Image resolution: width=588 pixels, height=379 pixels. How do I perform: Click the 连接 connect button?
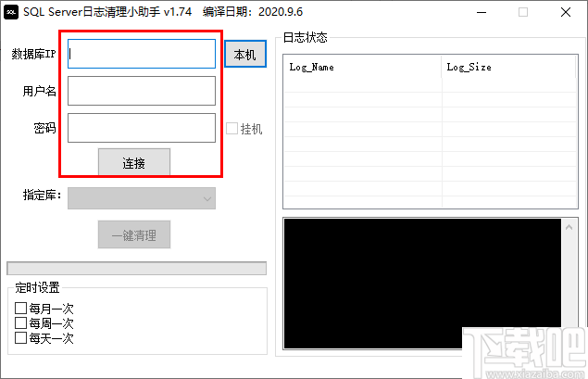pyautogui.click(x=134, y=162)
